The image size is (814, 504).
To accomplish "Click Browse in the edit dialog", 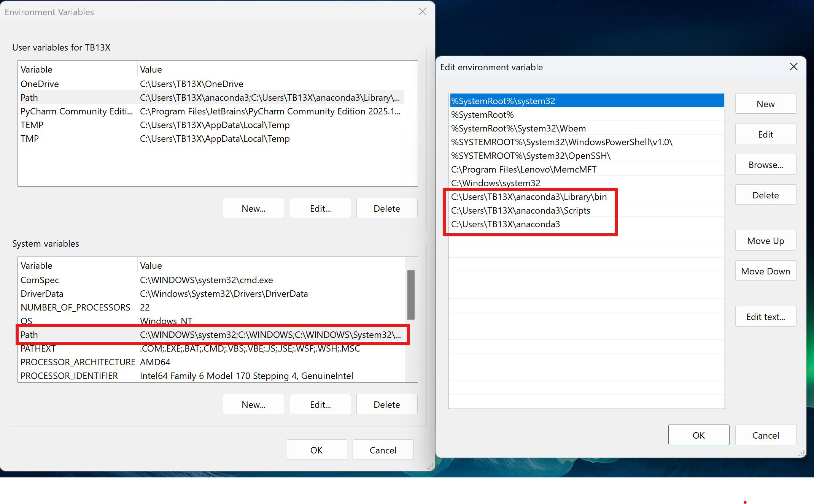I will click(x=765, y=164).
